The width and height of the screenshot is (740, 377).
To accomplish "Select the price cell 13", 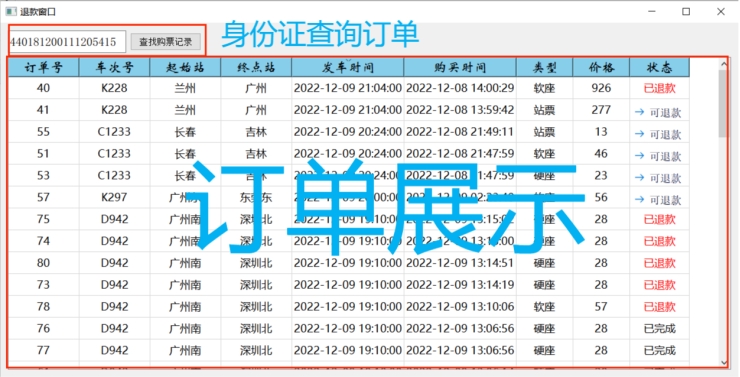I will click(x=601, y=132).
